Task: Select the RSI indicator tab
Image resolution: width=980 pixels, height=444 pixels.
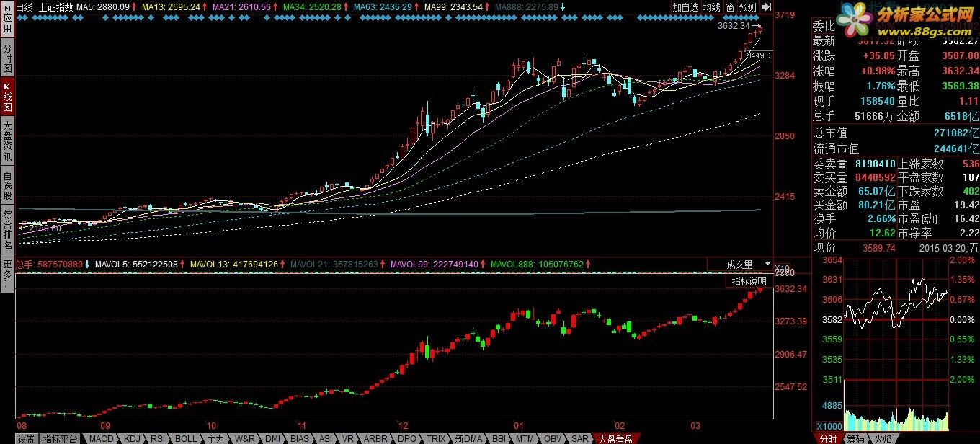Action: tap(159, 438)
